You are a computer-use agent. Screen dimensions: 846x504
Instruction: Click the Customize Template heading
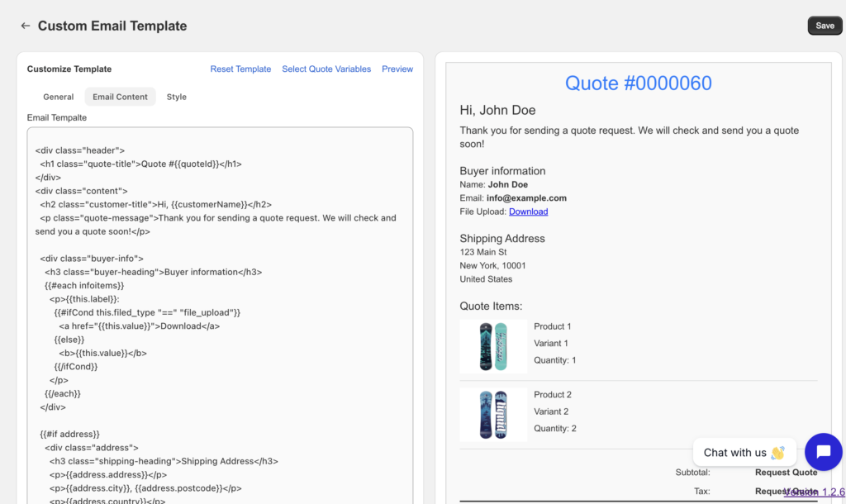pos(69,69)
